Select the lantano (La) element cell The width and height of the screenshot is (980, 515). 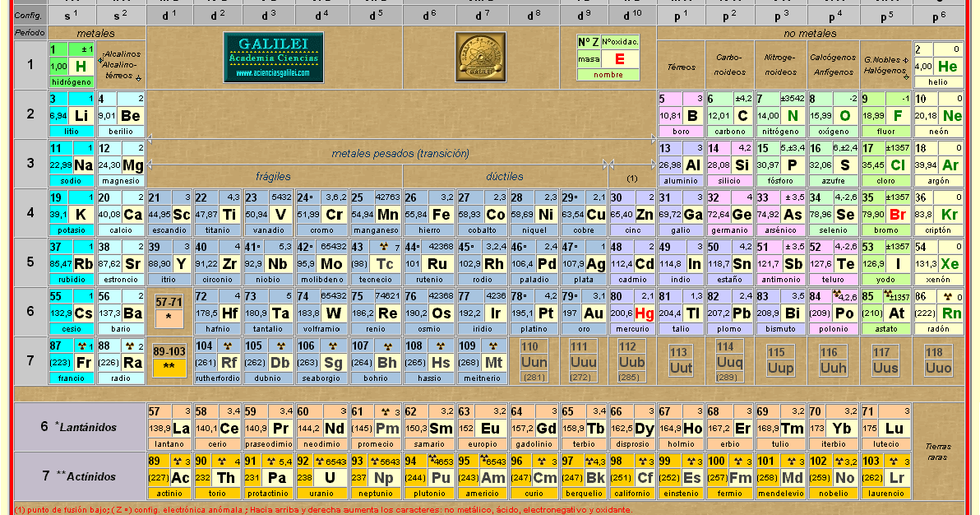tap(169, 428)
